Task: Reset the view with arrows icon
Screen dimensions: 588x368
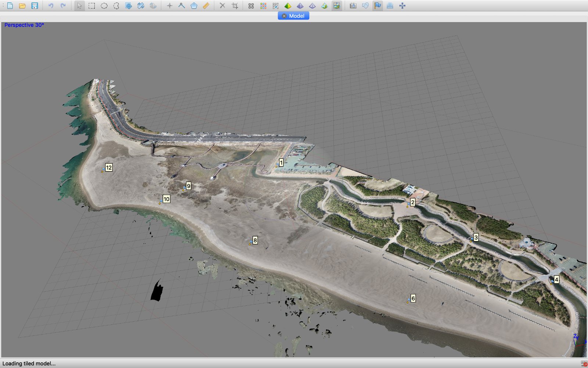Action: [x=402, y=6]
